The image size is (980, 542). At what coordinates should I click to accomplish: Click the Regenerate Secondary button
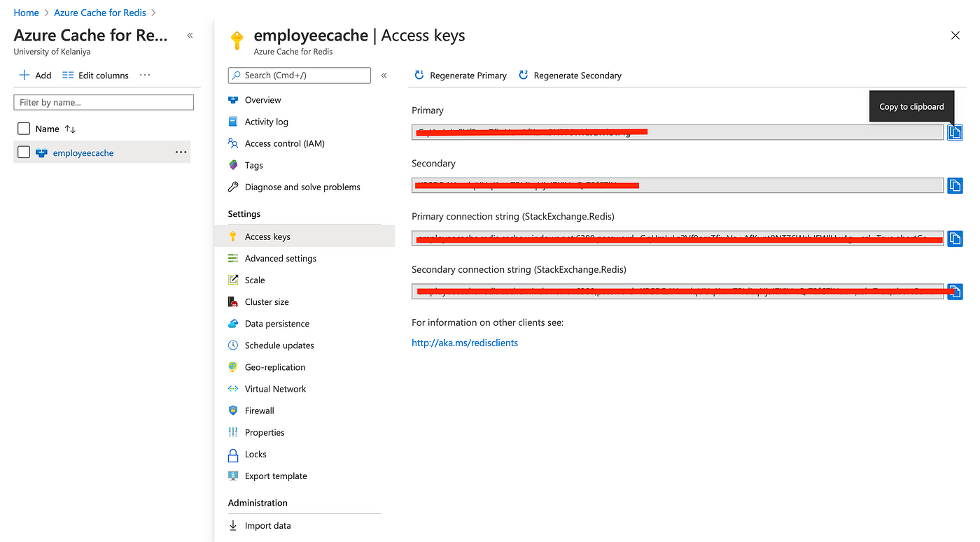coord(570,76)
